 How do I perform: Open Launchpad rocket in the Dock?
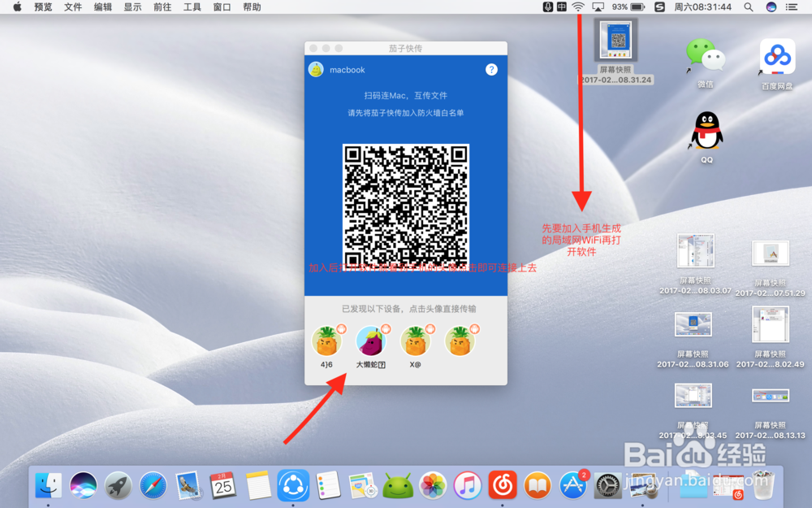pos(118,486)
